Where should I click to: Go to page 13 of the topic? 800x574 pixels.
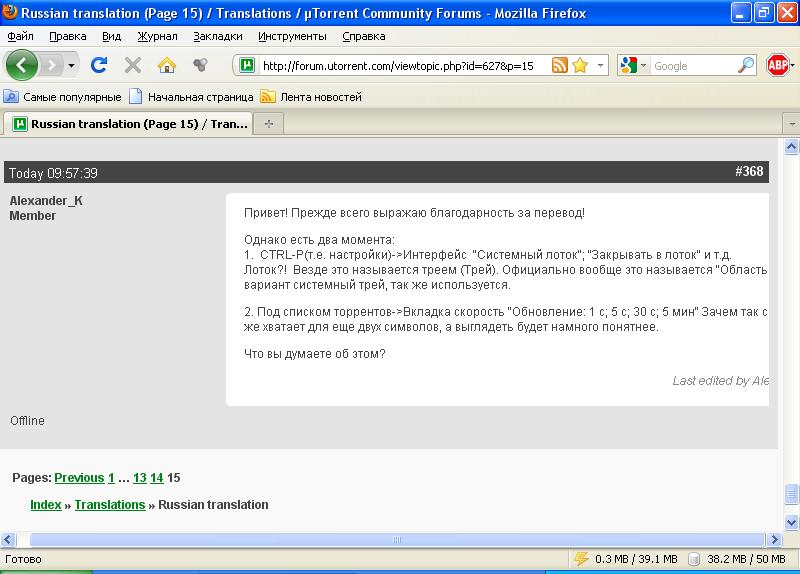140,478
